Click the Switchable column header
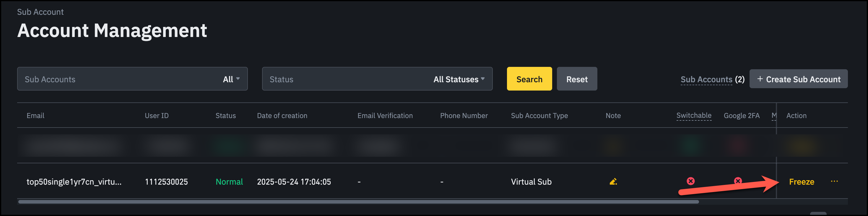Image resolution: width=868 pixels, height=216 pixels. point(694,115)
